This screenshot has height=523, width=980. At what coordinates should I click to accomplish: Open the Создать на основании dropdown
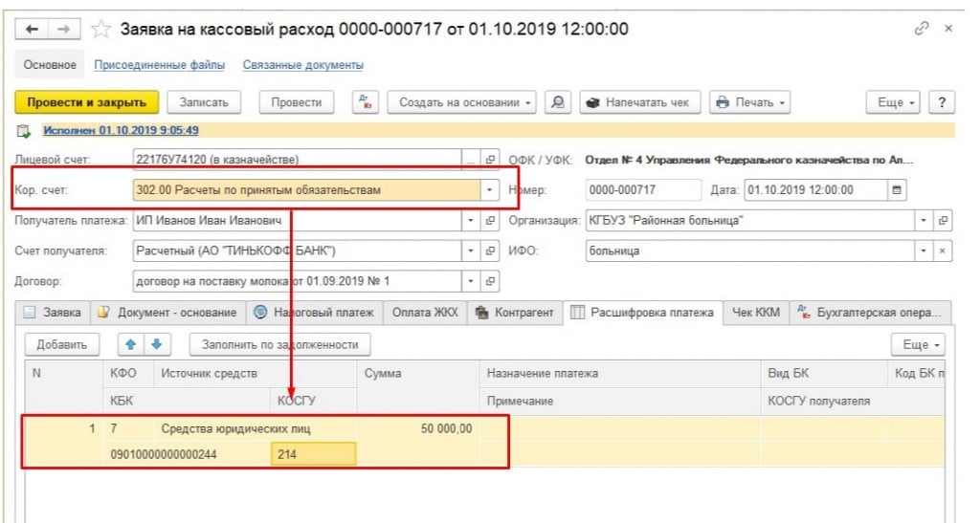pyautogui.click(x=464, y=102)
